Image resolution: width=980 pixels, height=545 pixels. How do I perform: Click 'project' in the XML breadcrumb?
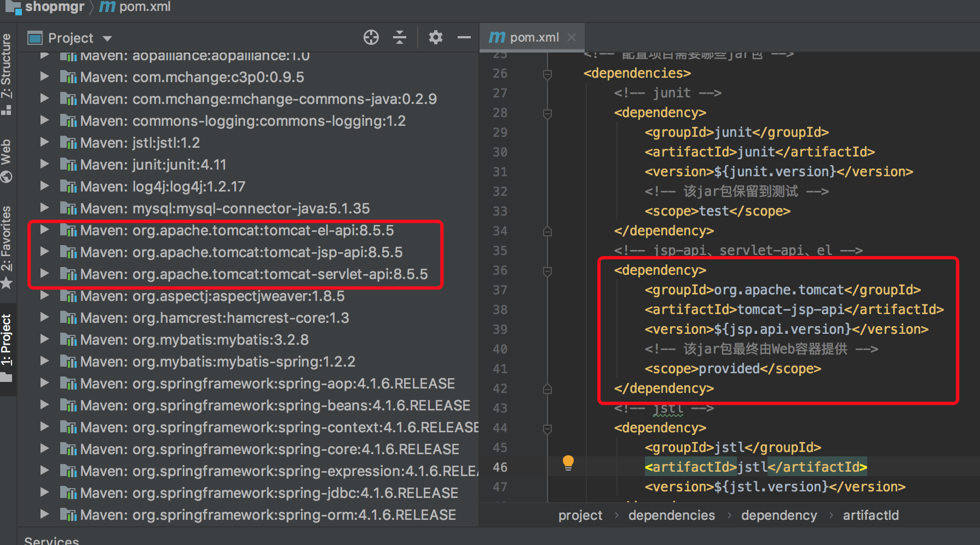(580, 515)
